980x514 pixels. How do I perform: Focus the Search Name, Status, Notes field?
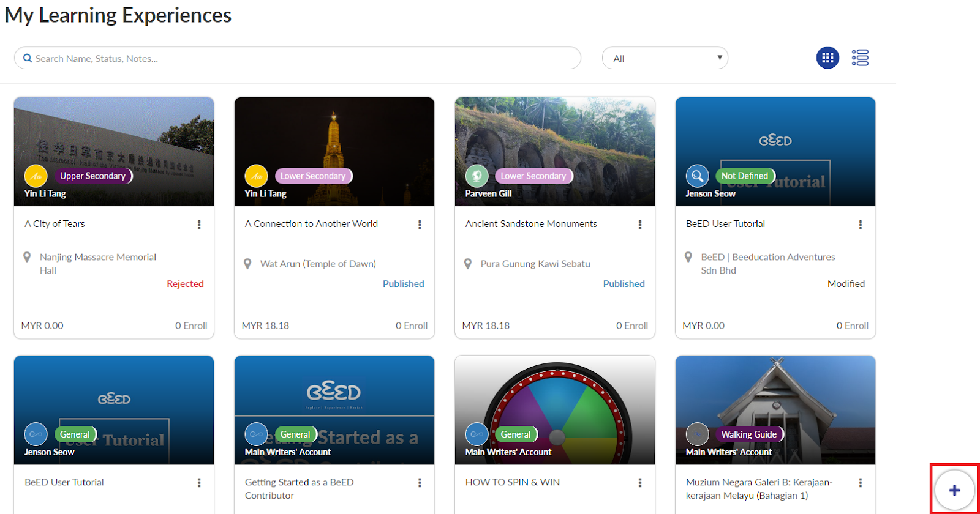[298, 58]
